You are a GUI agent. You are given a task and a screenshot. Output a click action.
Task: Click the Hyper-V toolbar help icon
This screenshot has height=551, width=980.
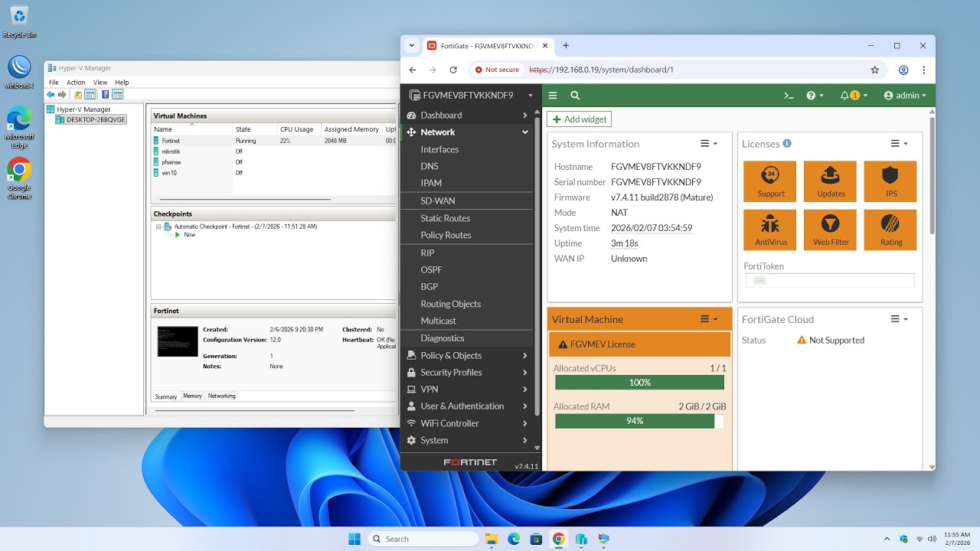[x=104, y=95]
